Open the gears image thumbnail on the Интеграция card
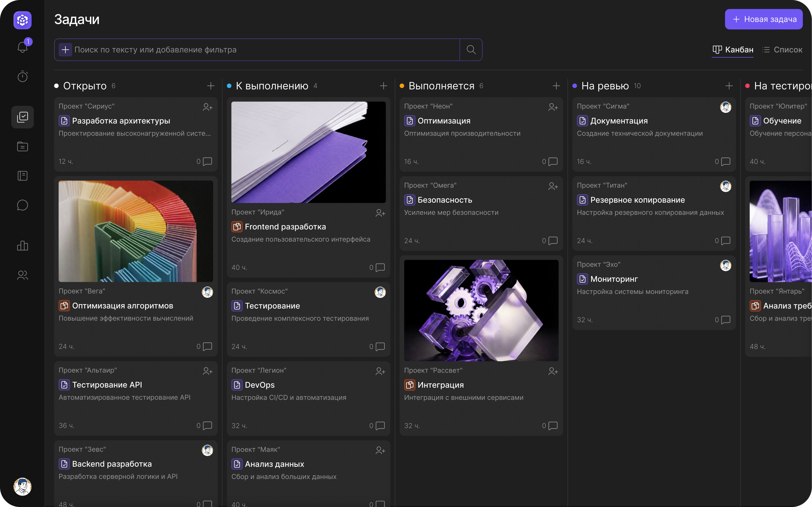This screenshot has width=812, height=507. (x=481, y=310)
